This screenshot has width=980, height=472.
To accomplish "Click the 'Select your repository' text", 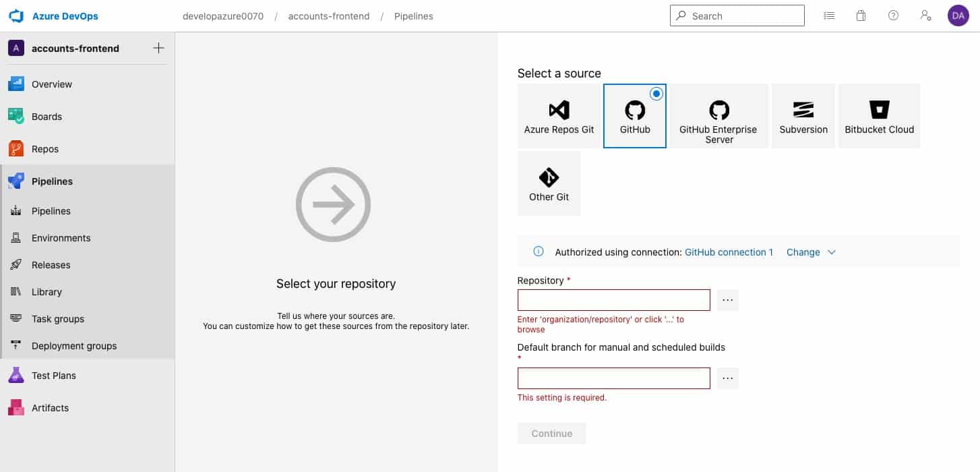I will (x=336, y=284).
